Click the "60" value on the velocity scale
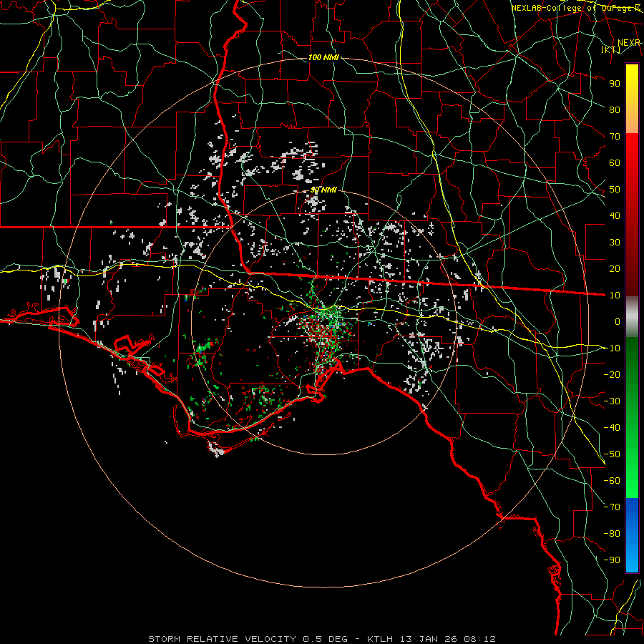 pyautogui.click(x=615, y=162)
